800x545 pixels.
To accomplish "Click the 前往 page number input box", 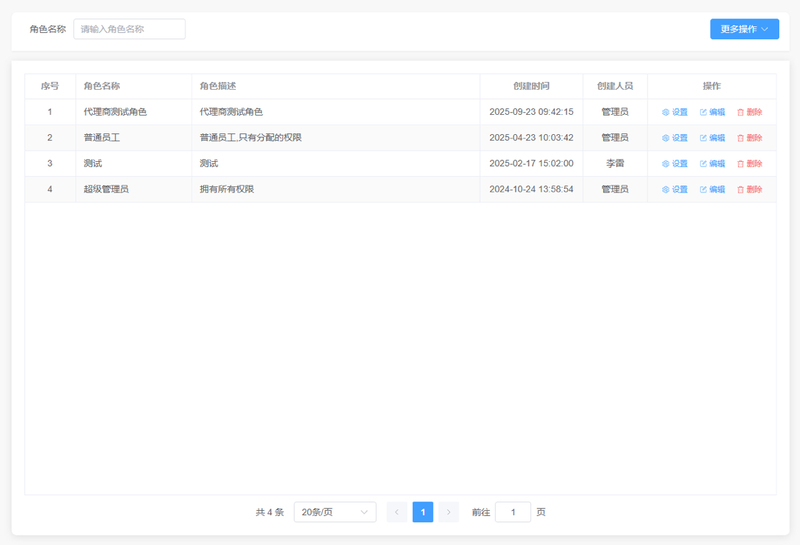I will (x=513, y=512).
